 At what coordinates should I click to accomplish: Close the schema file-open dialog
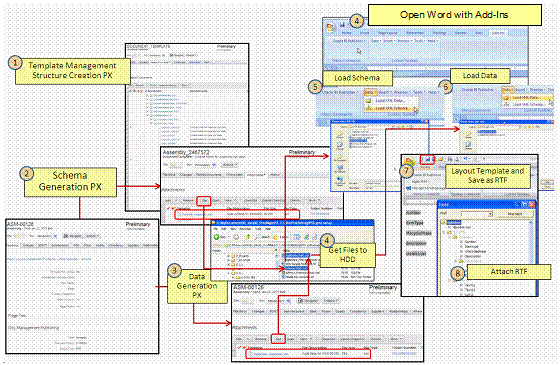pyautogui.click(x=426, y=121)
